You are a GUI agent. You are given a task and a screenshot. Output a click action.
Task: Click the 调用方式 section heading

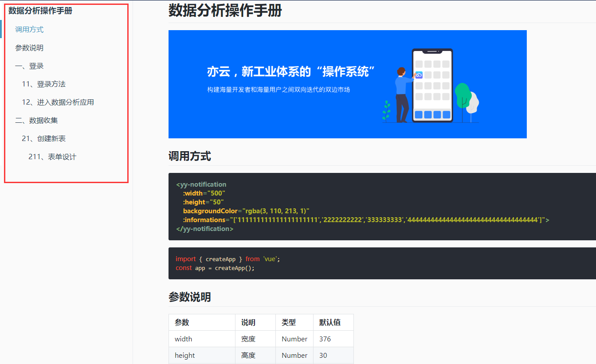point(190,156)
